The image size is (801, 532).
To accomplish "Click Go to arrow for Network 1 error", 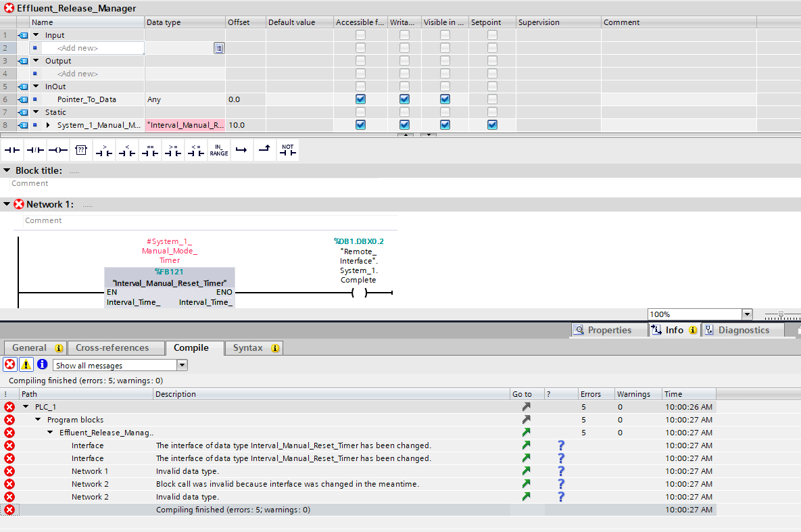I will click(x=527, y=471).
